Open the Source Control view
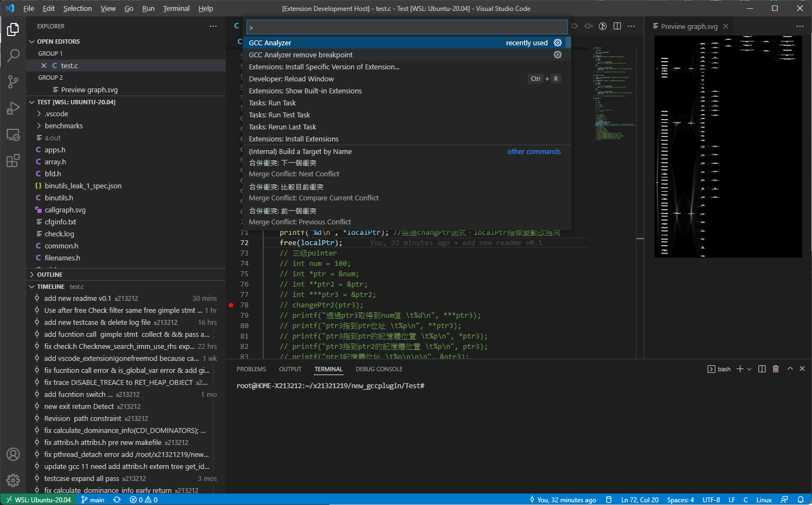Viewport: 812px width, 505px height. [x=13, y=82]
